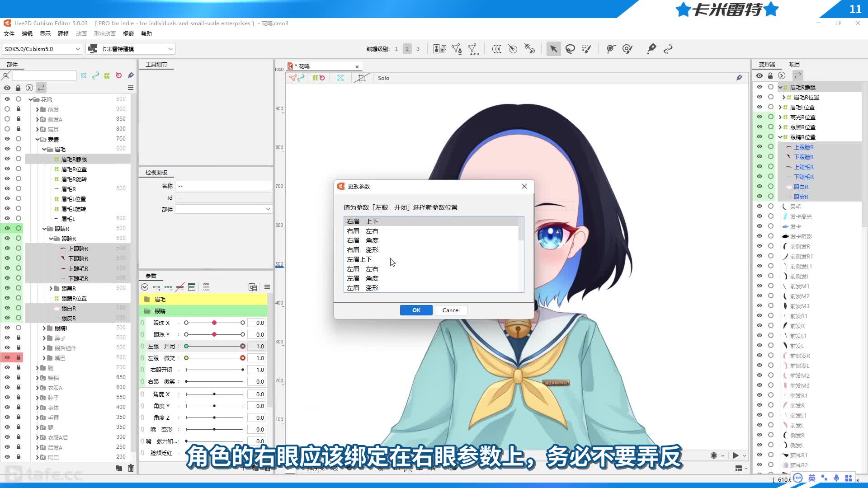Expand the 前发 folder in Parts

(x=38, y=109)
